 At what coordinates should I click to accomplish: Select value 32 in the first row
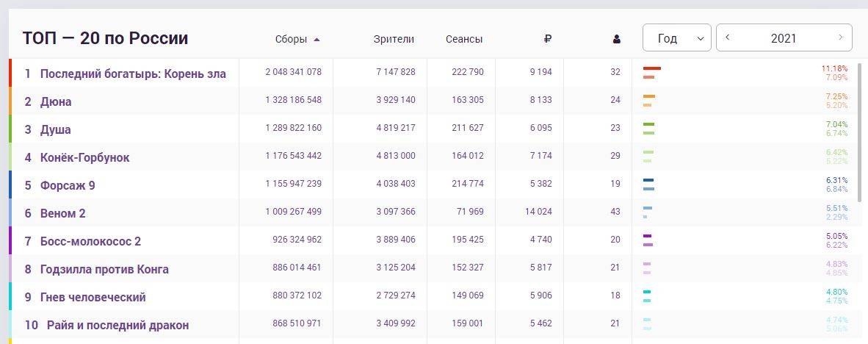pos(615,72)
